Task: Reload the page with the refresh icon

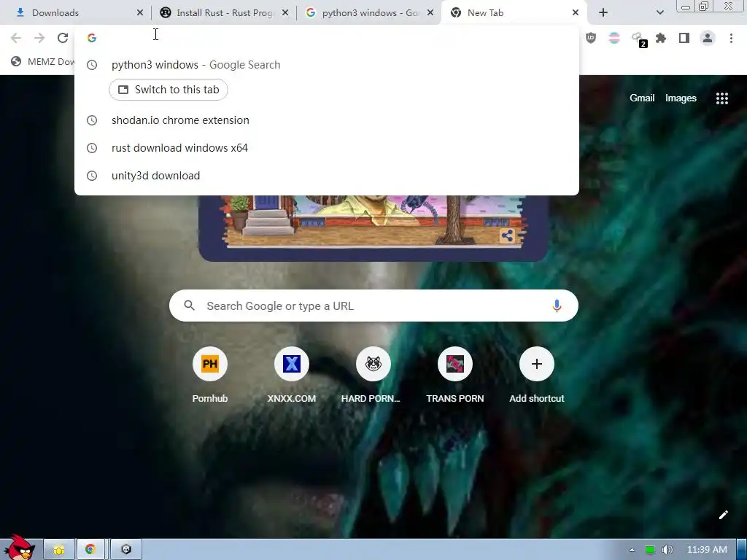Action: (x=63, y=38)
